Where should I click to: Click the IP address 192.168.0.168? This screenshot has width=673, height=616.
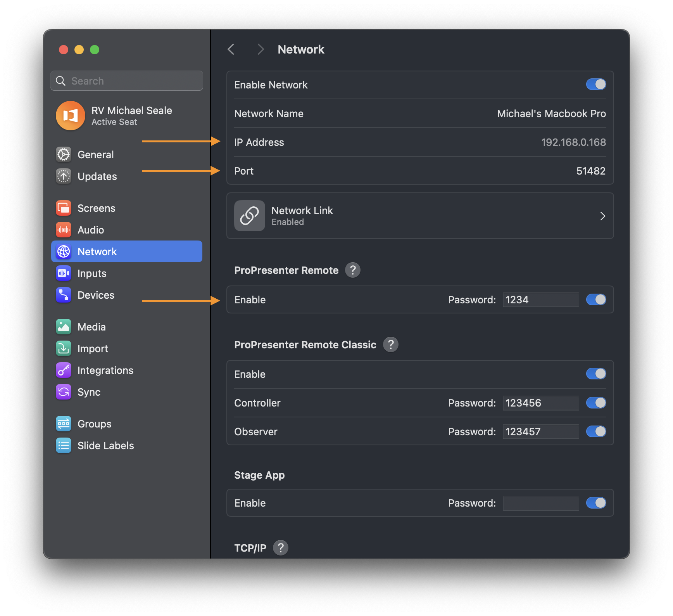(573, 142)
